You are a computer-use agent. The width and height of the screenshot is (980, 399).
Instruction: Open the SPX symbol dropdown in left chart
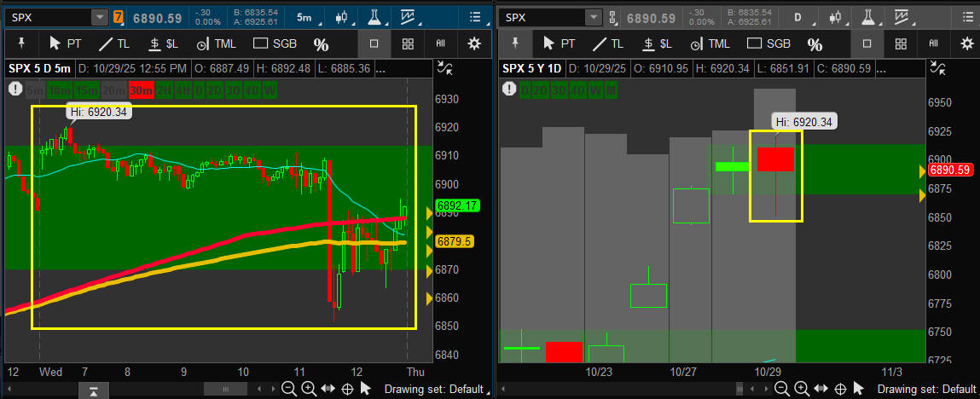coord(100,17)
